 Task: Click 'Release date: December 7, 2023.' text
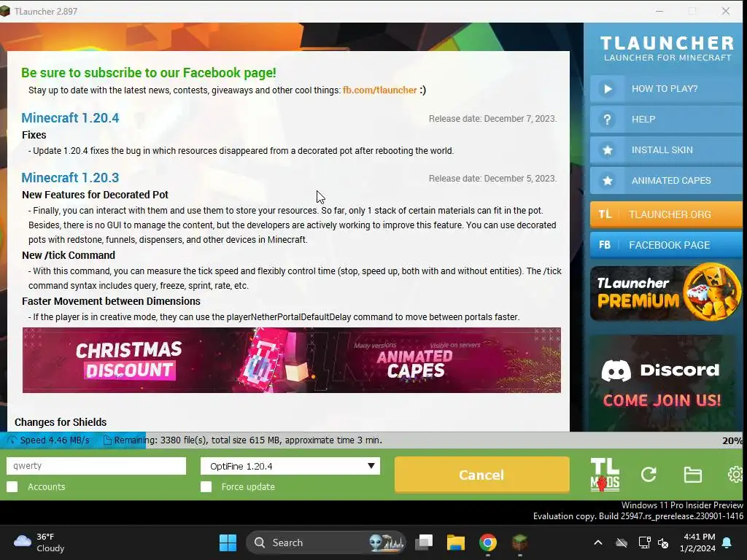(x=492, y=119)
